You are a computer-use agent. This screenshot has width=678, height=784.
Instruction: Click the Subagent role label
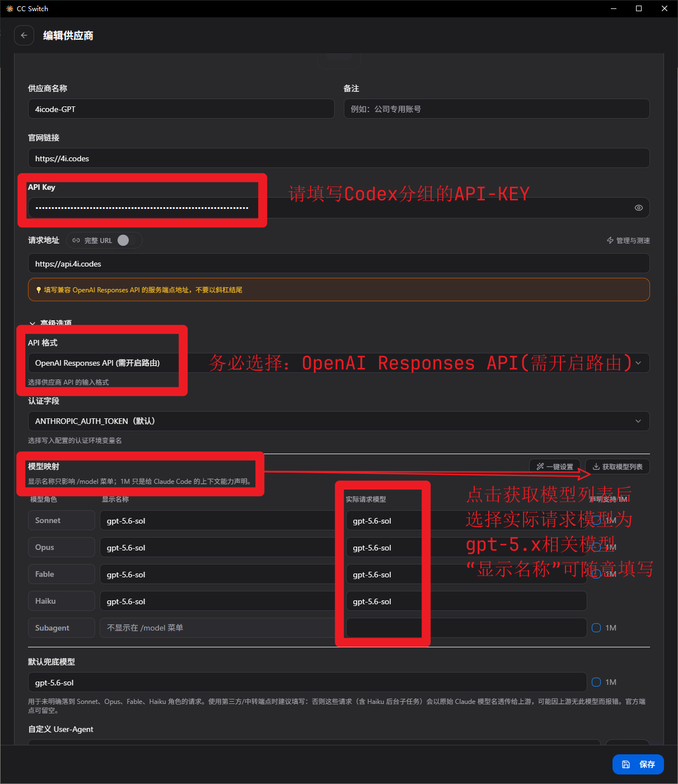(x=62, y=628)
